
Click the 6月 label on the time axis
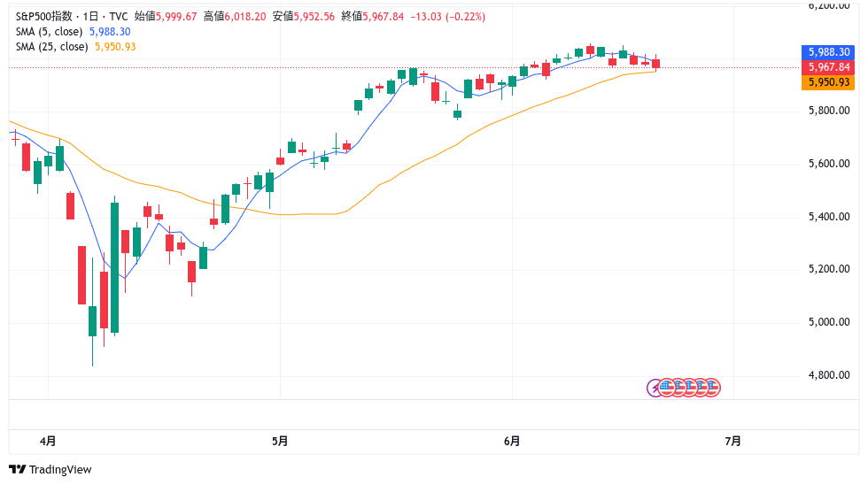point(512,442)
